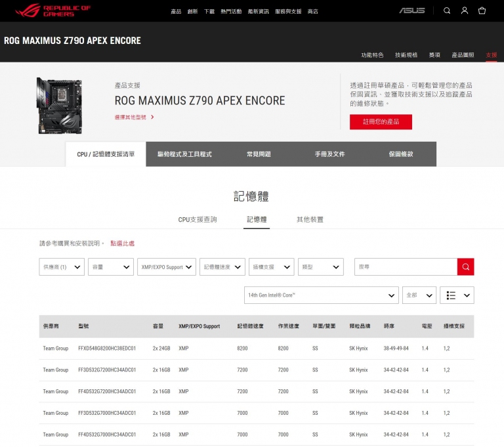The image size is (504, 447).
Task: Click model FF3D532G7000HC34ADC01
Action: (107, 413)
